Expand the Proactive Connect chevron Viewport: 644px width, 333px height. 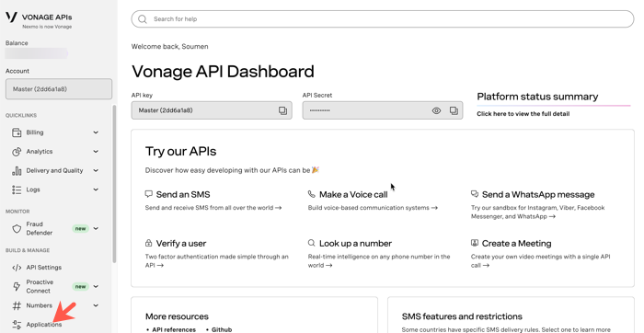[96, 287]
